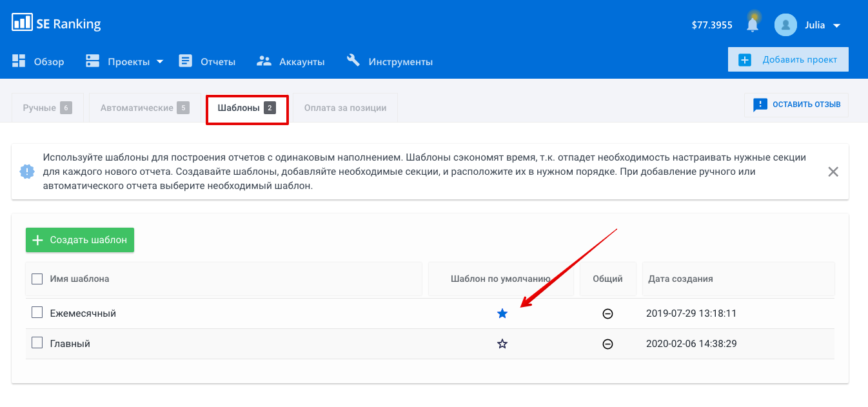Toggle shared status for Ежемесячный
The width and height of the screenshot is (868, 407).
607,313
